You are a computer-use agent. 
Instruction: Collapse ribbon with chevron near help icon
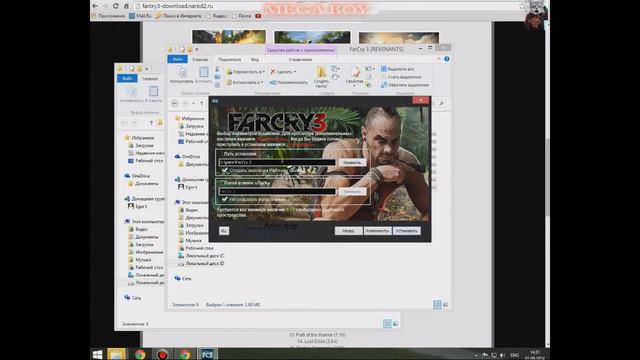(439, 59)
